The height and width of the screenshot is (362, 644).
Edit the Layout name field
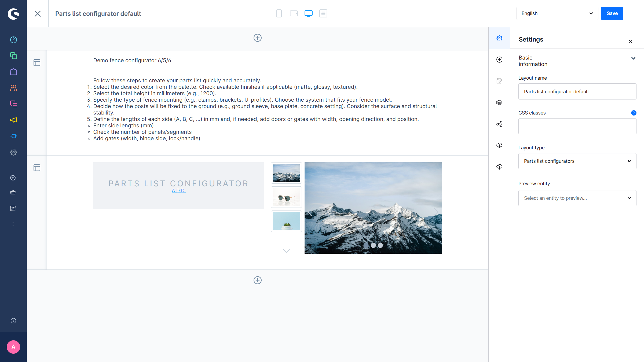(577, 91)
